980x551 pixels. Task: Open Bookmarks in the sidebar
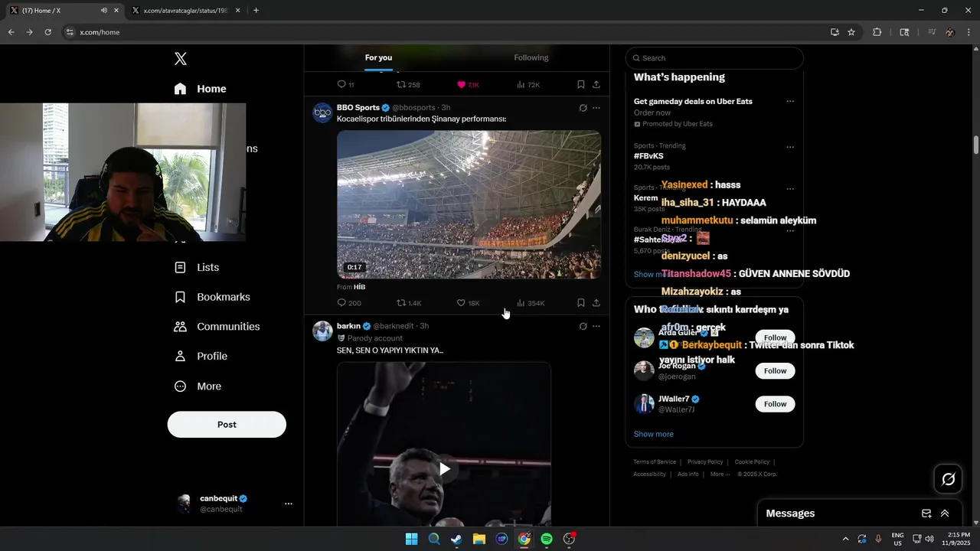click(x=212, y=297)
